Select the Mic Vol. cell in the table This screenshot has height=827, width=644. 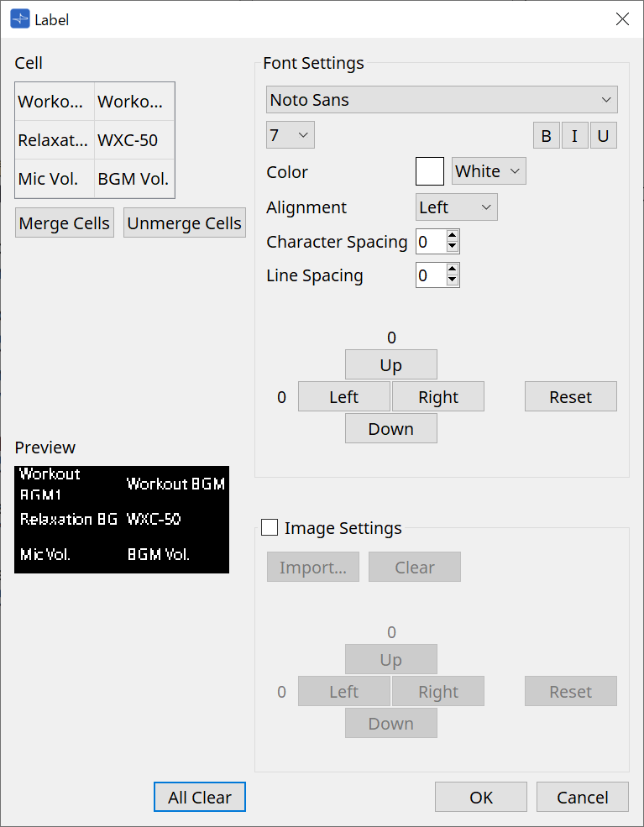(54, 178)
